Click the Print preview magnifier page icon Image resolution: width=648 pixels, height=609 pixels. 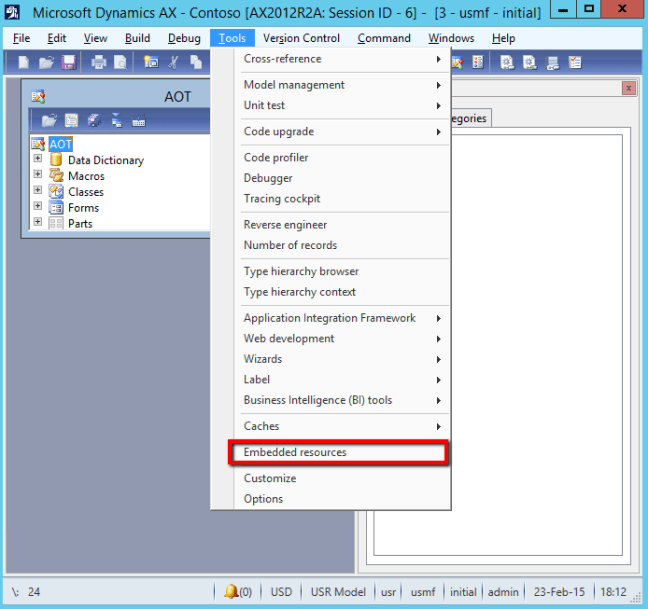tap(120, 62)
